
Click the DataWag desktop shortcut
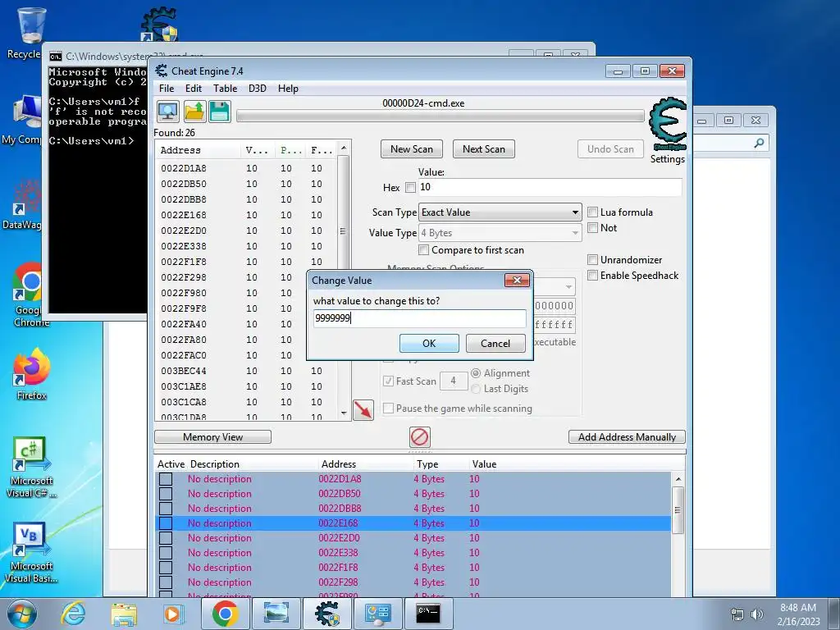tap(24, 204)
